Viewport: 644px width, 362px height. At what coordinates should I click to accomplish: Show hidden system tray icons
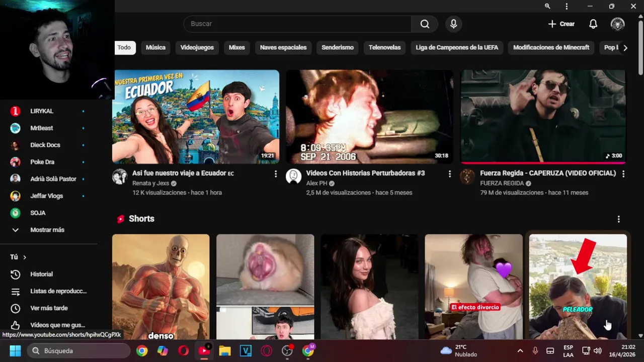(x=520, y=351)
